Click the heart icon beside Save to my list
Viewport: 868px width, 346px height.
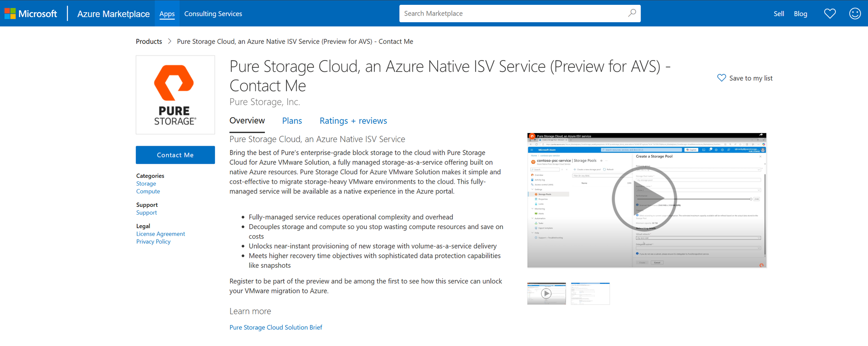tap(721, 78)
